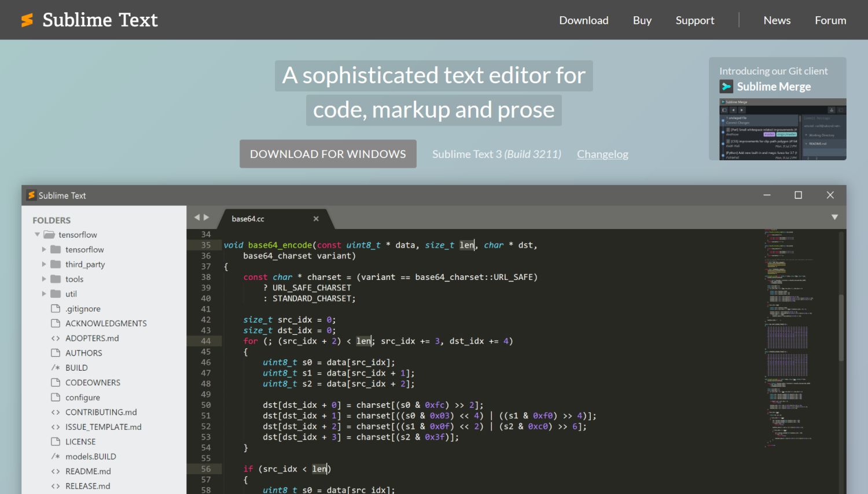Select the base64.cc tab
The height and width of the screenshot is (494, 868).
point(248,219)
